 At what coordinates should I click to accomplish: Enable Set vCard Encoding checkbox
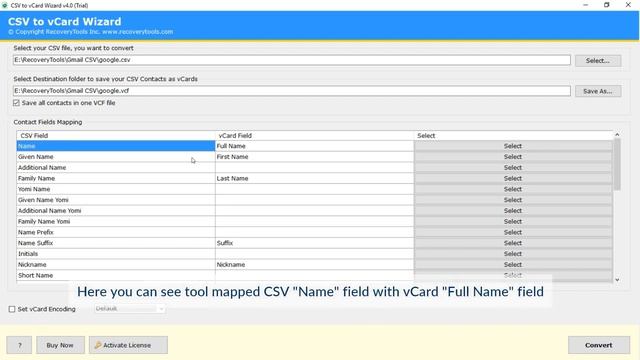[x=12, y=309]
